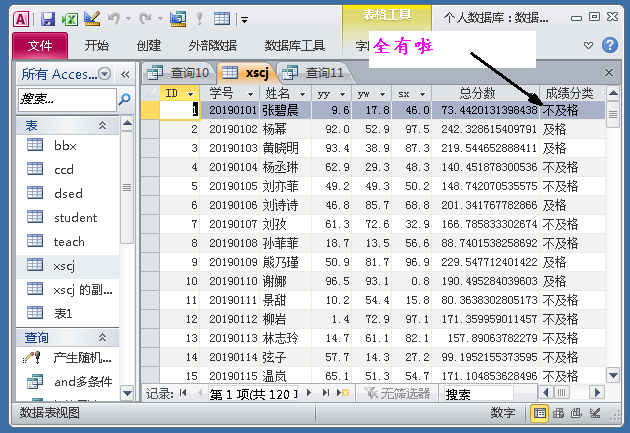Click the magnifier search icon in navigation pane

pos(125,99)
